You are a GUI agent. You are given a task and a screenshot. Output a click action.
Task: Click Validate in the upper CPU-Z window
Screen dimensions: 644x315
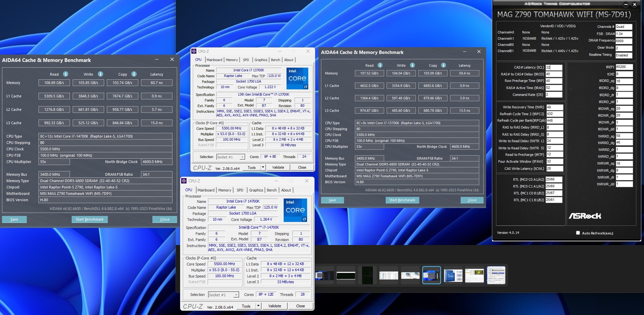(x=278, y=167)
